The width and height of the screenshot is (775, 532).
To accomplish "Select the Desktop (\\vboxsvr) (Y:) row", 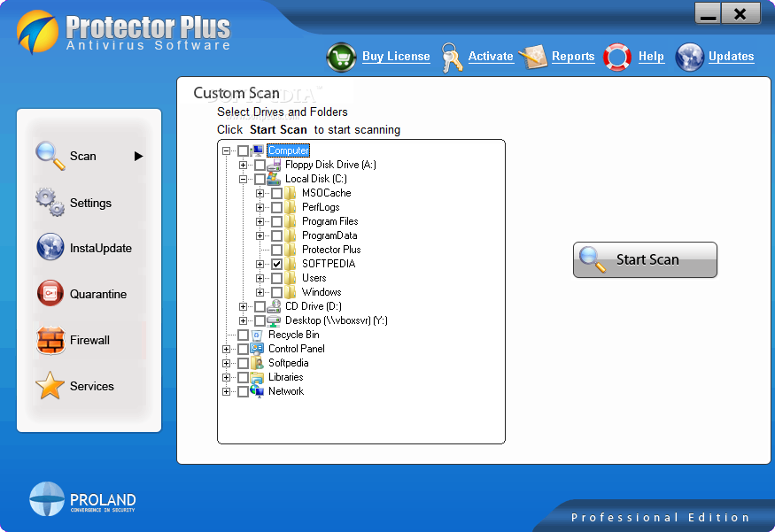I will pos(336,320).
